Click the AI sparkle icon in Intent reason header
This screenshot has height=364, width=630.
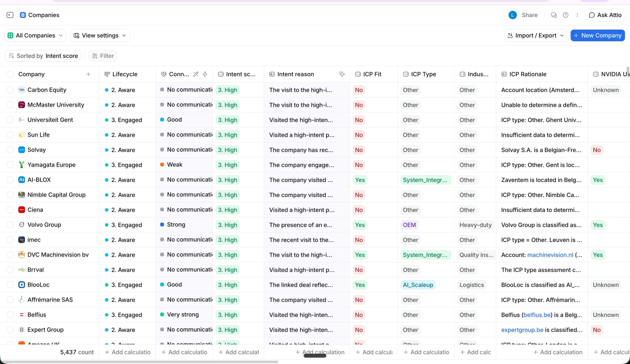[x=342, y=74]
